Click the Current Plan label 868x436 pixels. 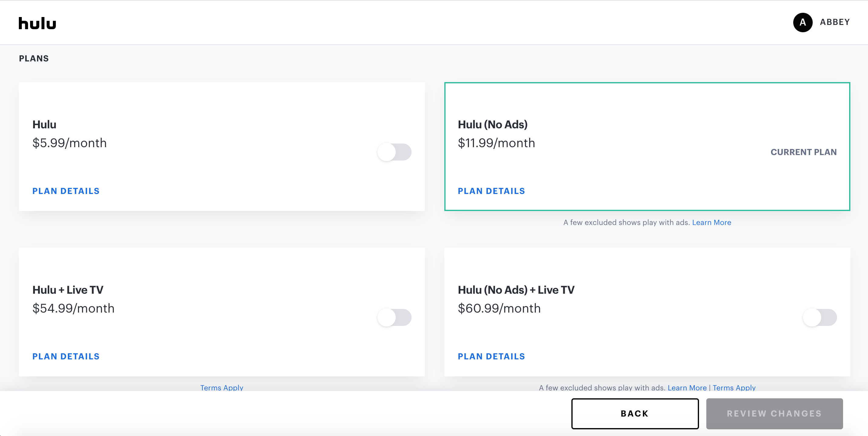803,152
